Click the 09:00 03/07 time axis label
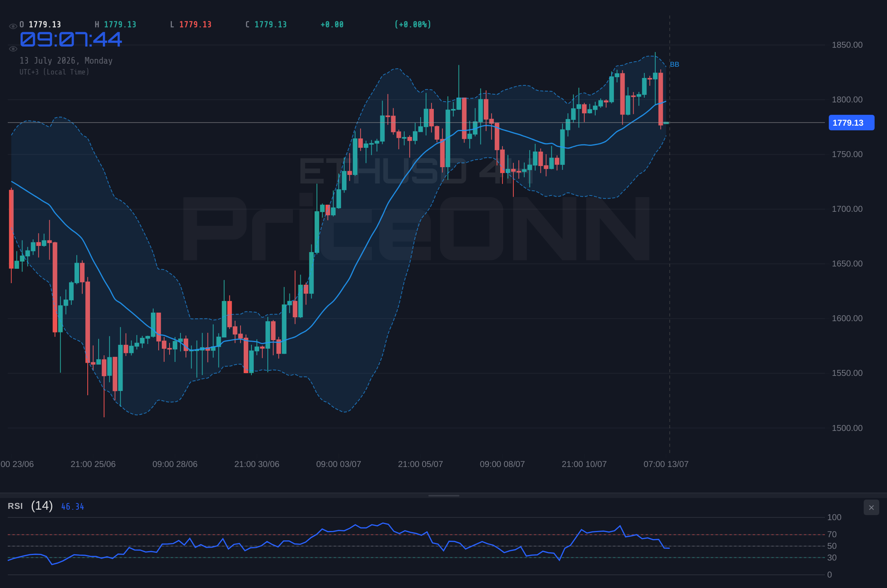The height and width of the screenshot is (588, 887). pyautogui.click(x=339, y=464)
